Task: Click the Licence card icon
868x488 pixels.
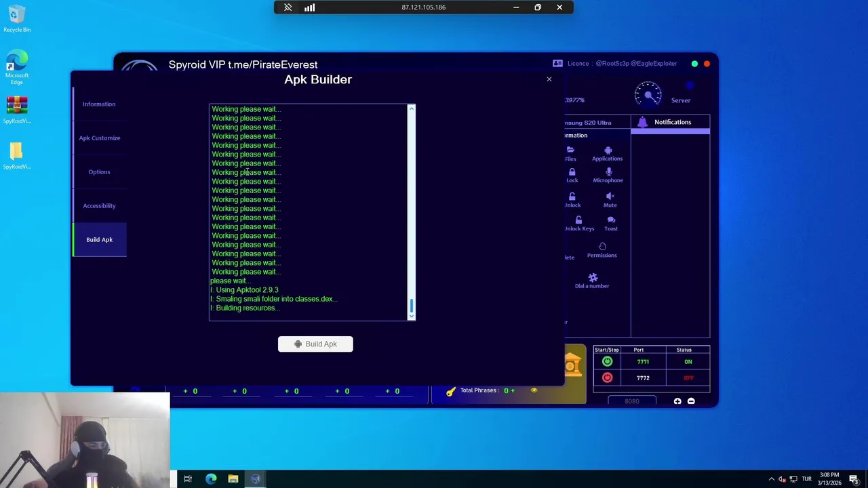Action: 557,64
